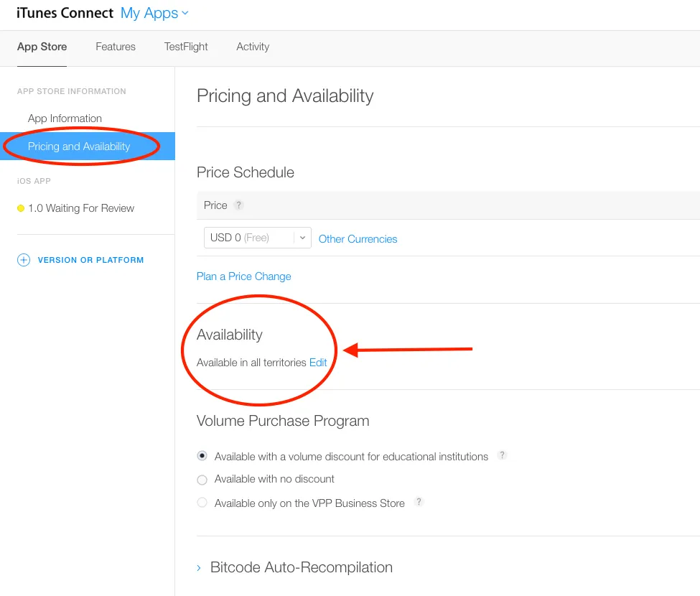Screen dimensions: 700x596
Task: Select Available with no discount option
Action: click(x=202, y=480)
